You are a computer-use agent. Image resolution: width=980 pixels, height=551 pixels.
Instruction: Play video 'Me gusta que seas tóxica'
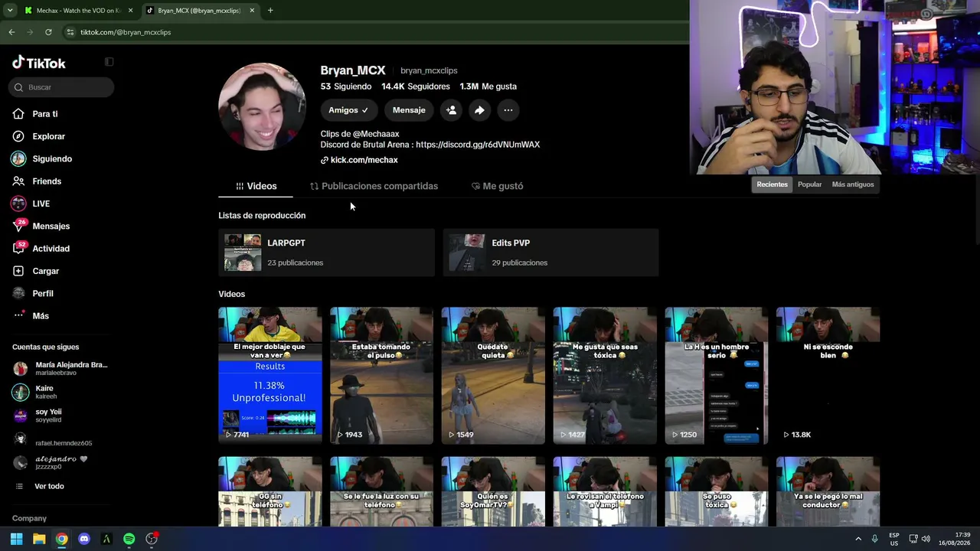point(605,376)
